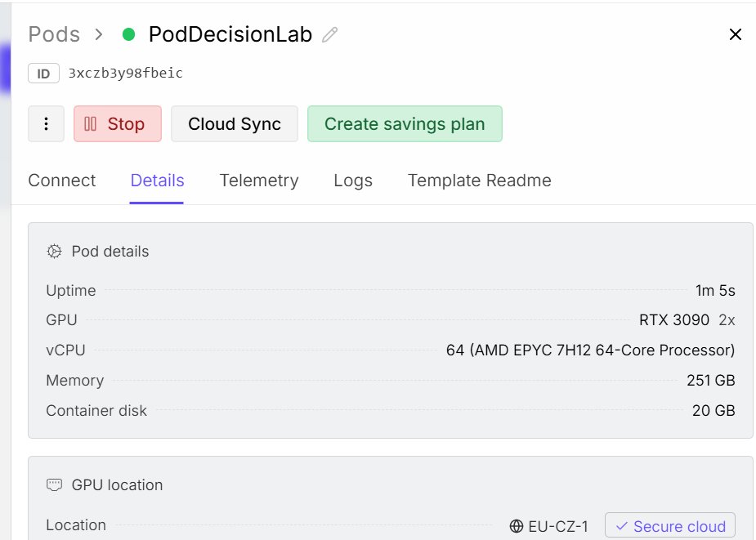This screenshot has width=756, height=540.
Task: Click the Location label
Action: coord(76,525)
